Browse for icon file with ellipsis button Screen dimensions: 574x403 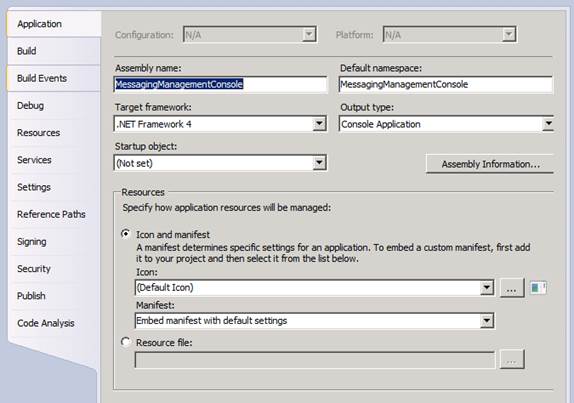pyautogui.click(x=512, y=288)
